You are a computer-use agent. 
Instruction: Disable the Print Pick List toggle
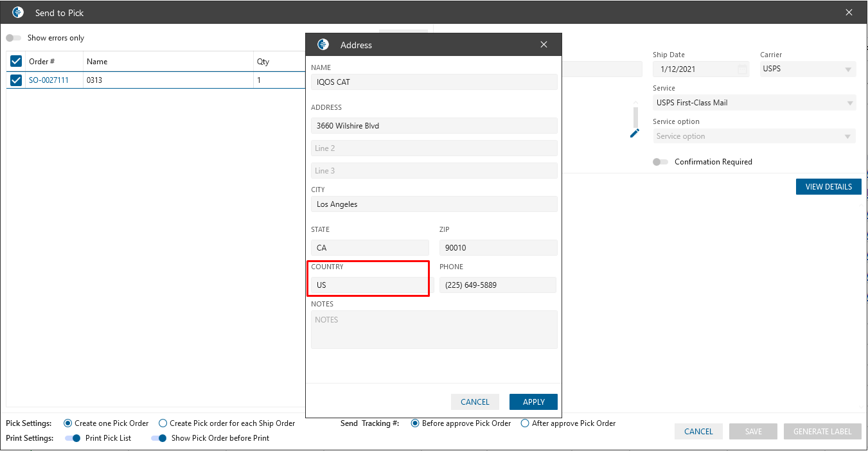(73, 438)
